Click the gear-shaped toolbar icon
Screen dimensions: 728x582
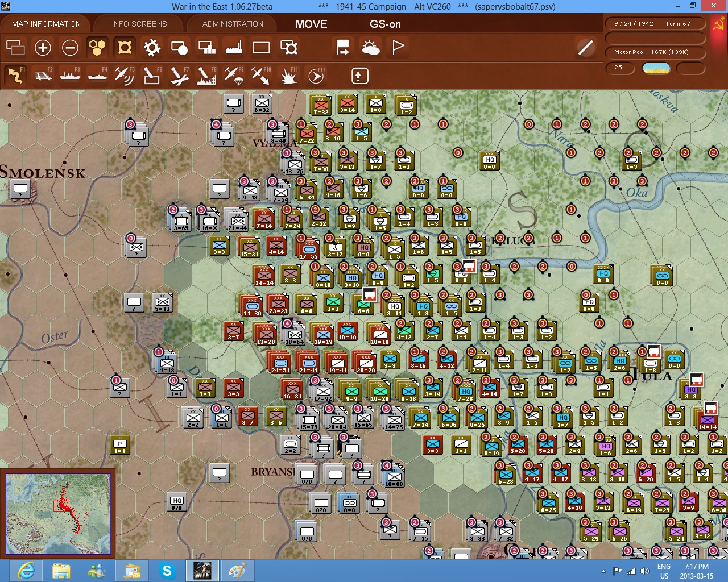click(x=152, y=47)
